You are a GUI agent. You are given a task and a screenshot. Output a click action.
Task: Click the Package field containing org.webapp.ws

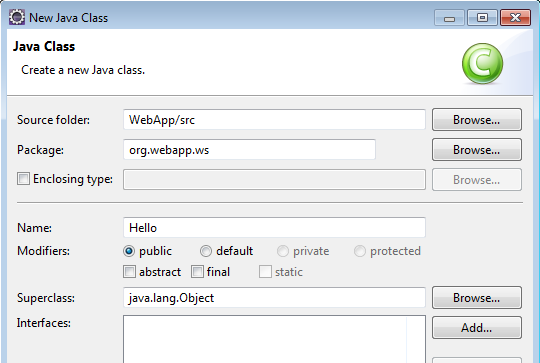(249, 149)
